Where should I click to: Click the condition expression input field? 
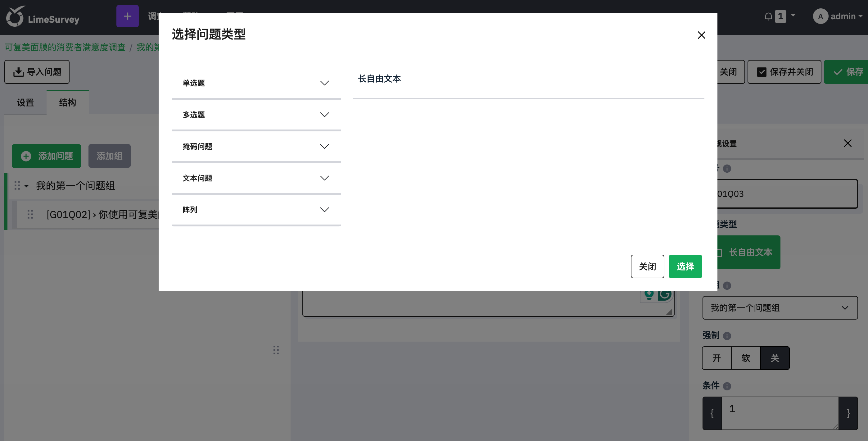point(780,413)
